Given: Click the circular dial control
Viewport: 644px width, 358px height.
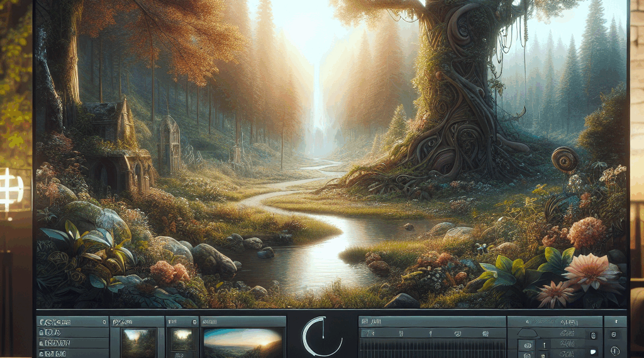Looking at the screenshot, I should 322,337.
